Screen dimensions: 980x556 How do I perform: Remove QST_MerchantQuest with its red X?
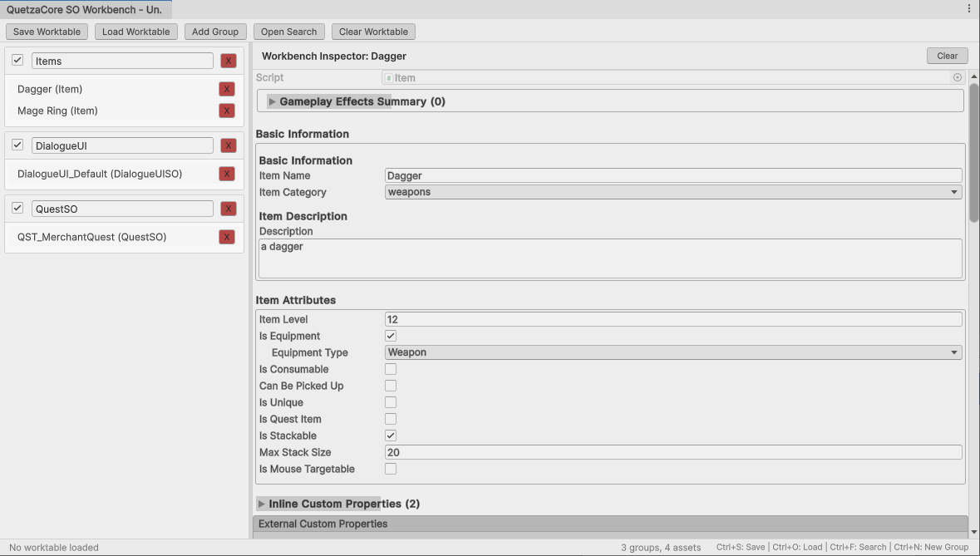point(226,237)
